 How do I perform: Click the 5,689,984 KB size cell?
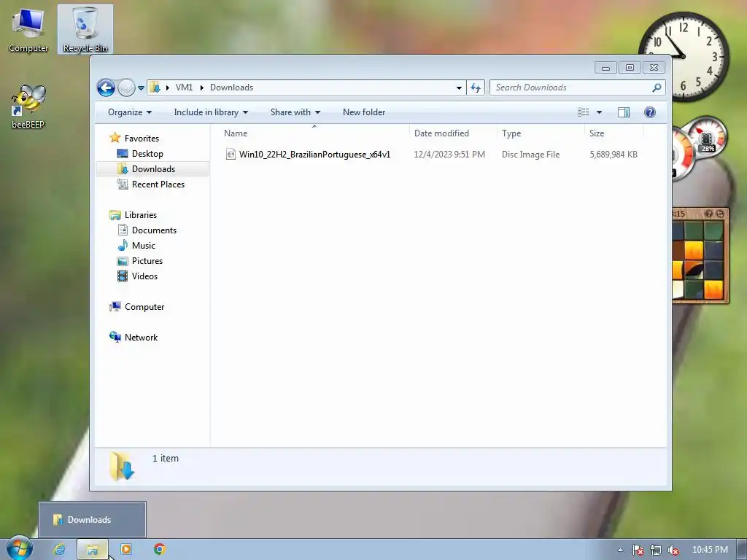tap(613, 155)
